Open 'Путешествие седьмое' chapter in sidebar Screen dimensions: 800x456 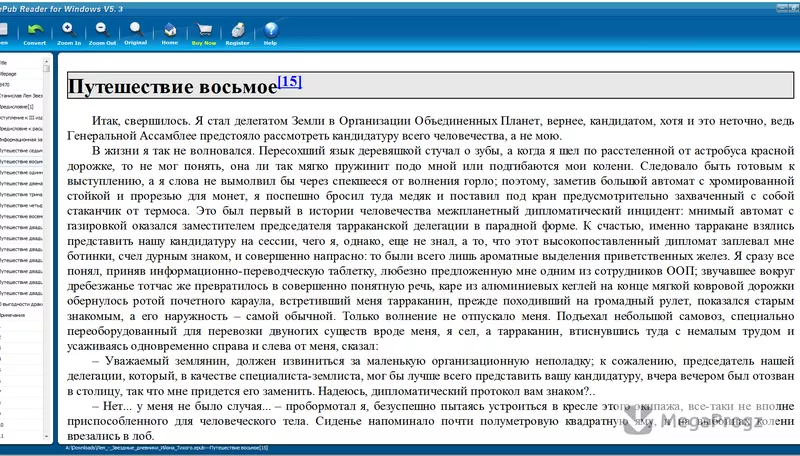[x=21, y=150]
